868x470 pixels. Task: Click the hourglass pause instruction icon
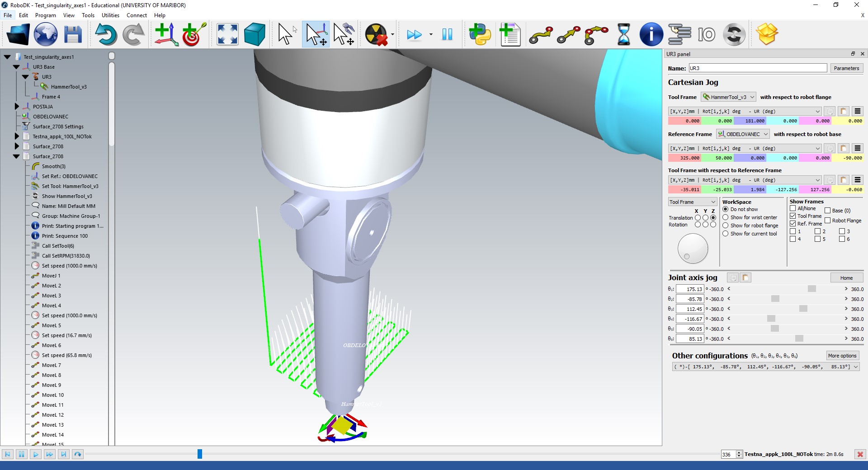(623, 34)
